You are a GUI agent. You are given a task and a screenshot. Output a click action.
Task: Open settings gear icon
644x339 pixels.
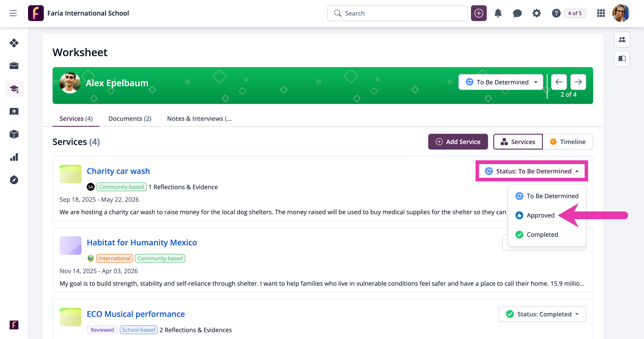tap(536, 13)
